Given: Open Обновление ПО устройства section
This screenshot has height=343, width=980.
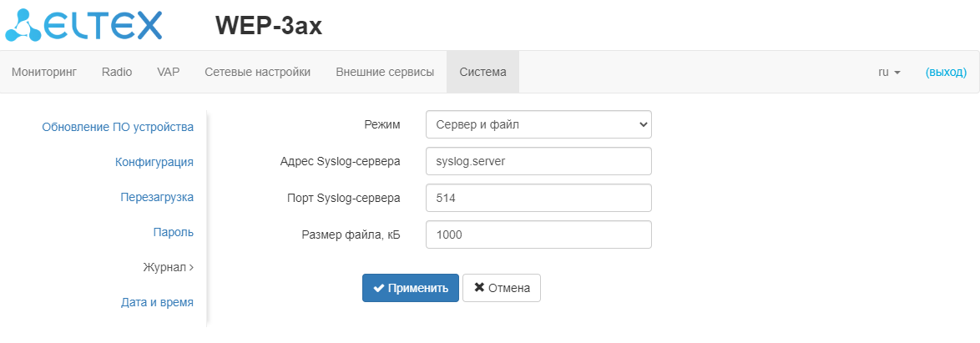Looking at the screenshot, I should coord(118,127).
